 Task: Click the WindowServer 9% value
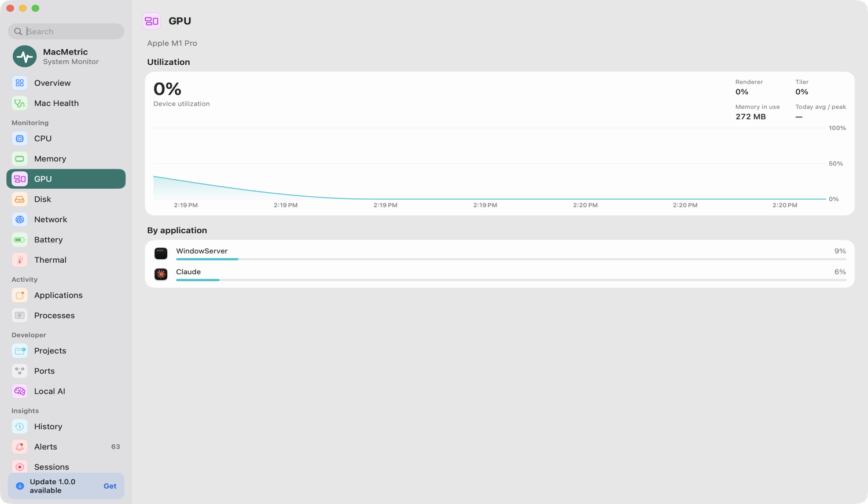tap(840, 251)
